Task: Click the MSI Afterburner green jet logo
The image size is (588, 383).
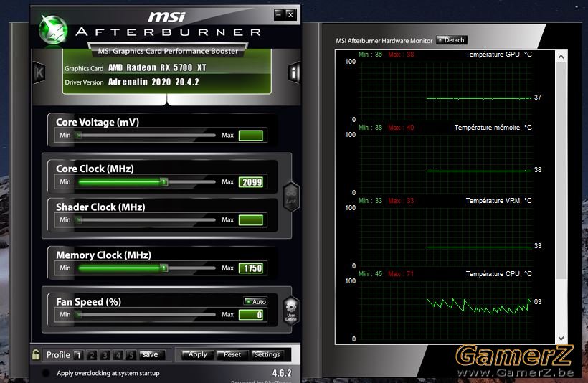Action: (53, 30)
